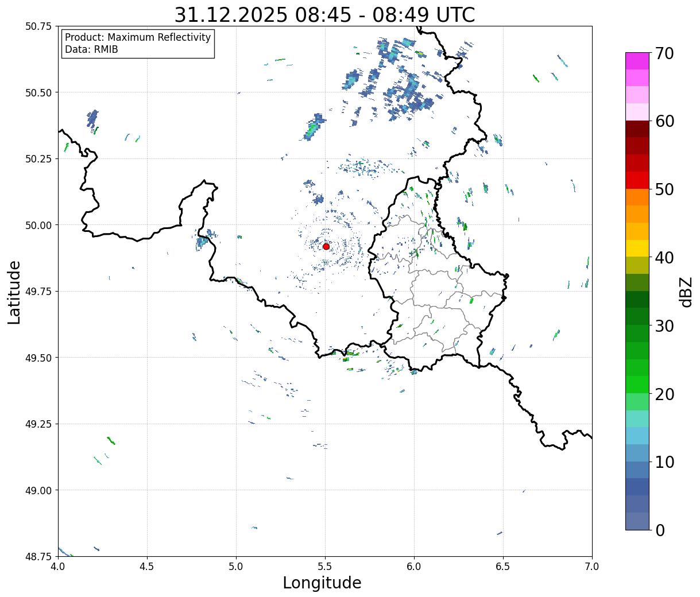Click the plot title showing 31.12.2025 time
700x597 pixels.
click(324, 15)
